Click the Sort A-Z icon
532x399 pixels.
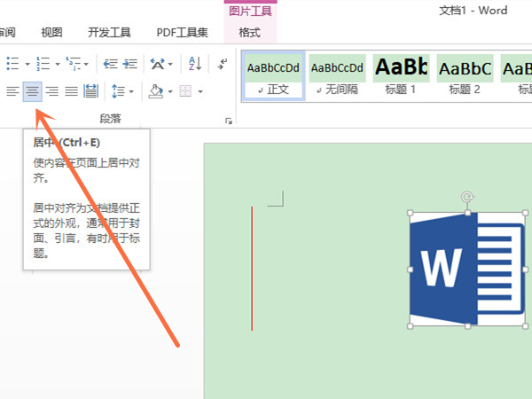coord(194,64)
